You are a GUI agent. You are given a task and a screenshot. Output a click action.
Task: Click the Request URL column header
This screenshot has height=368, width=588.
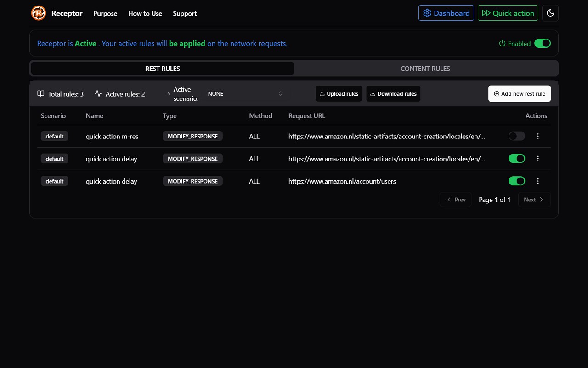pos(307,116)
